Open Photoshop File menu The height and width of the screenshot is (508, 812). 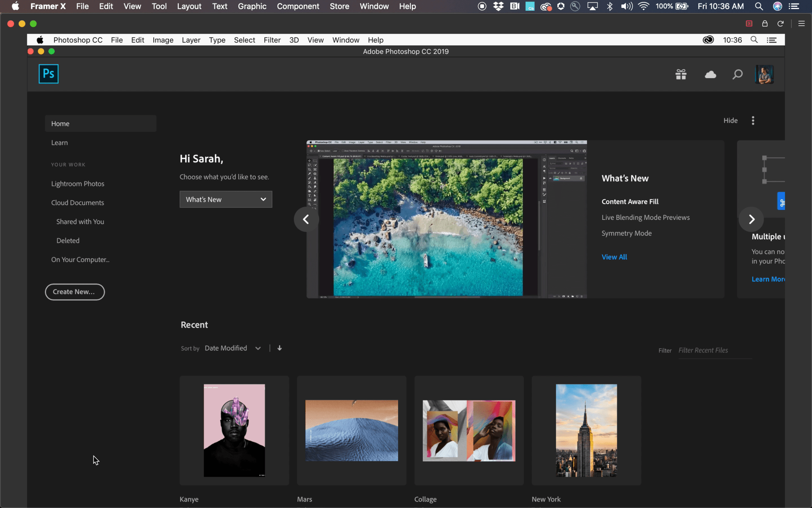[x=117, y=40]
